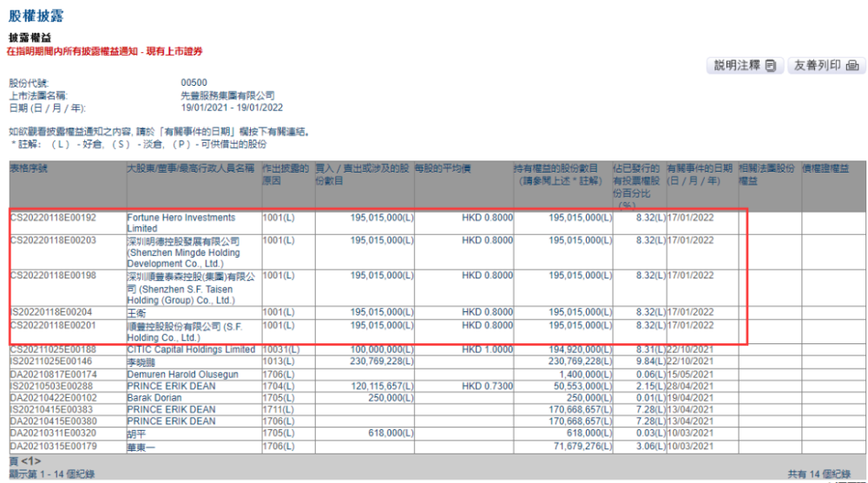
Task: Open form CS20220118E00192
Action: [53, 218]
